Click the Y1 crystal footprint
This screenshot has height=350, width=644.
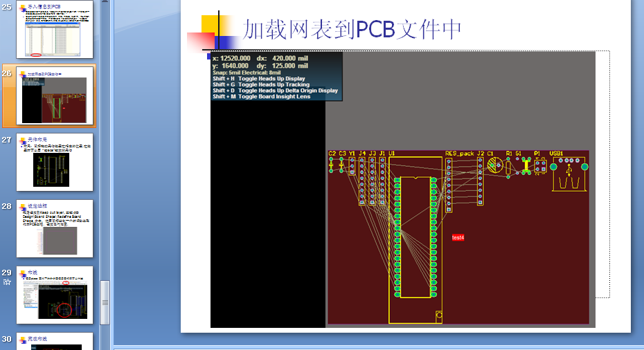pyautogui.click(x=352, y=167)
